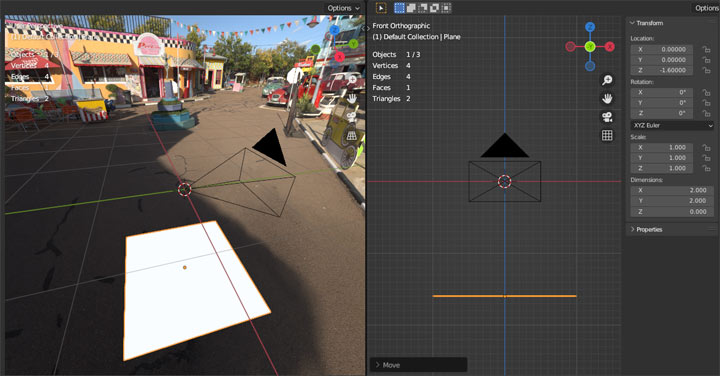The image size is (720, 376).
Task: Click the green Y axis gizmo center
Action: point(590,46)
